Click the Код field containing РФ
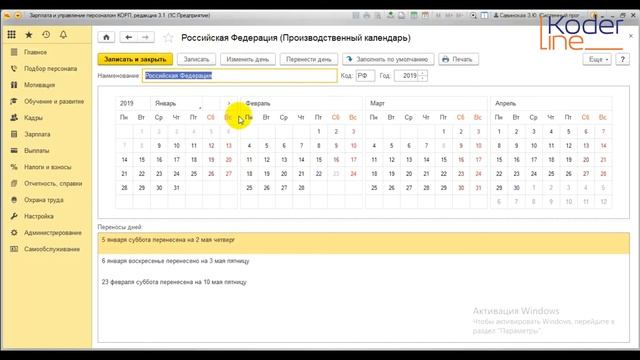 tap(365, 76)
